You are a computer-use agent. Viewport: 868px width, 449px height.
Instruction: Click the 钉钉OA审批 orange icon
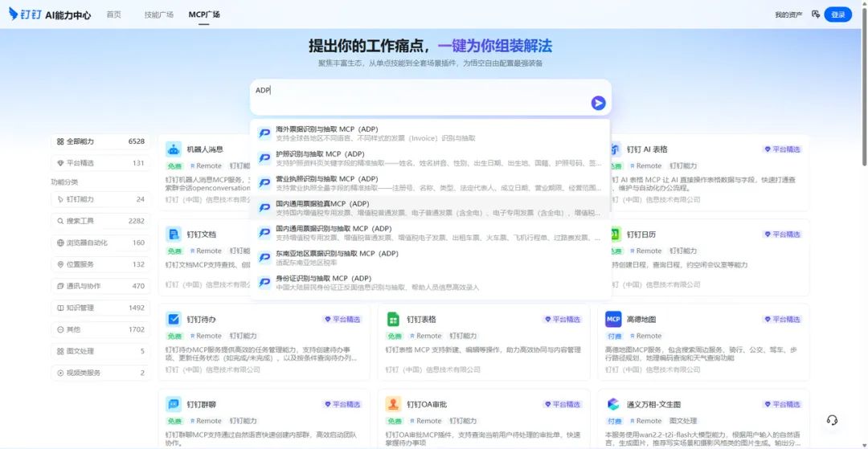pos(393,404)
